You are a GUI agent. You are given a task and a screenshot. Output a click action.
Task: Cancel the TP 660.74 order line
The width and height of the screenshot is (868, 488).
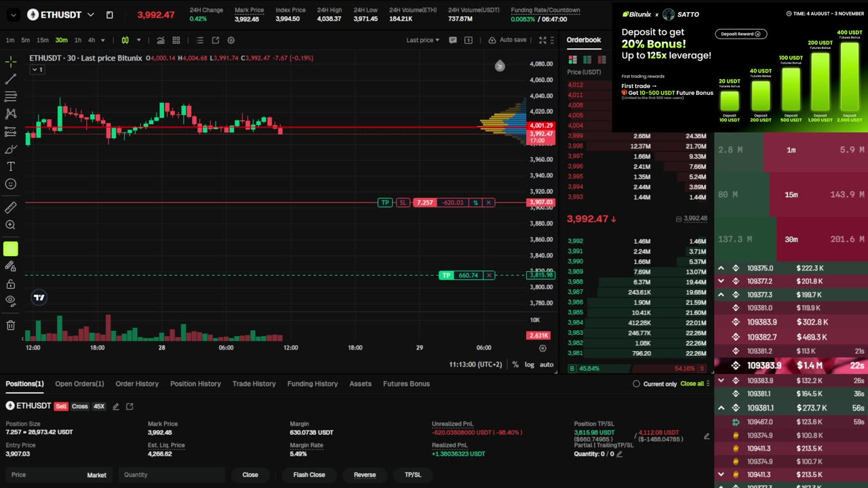pyautogui.click(x=489, y=275)
